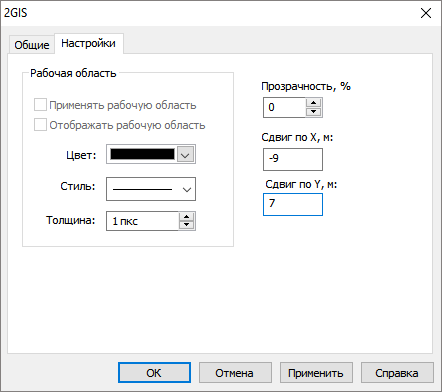Open the Стиль line style dropdown

coord(151,189)
